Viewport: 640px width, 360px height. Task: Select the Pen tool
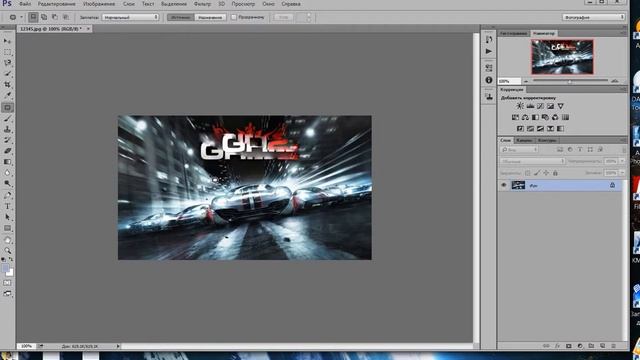click(7, 195)
